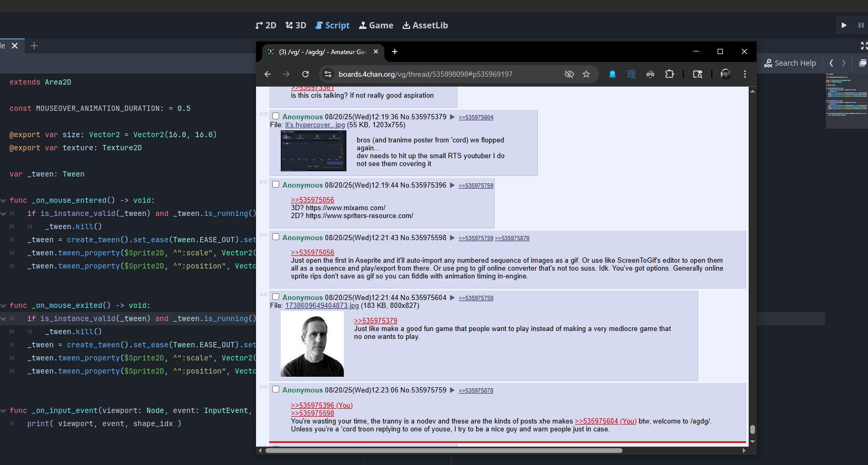The width and height of the screenshot is (868, 465).
Task: Close the /agdg/ browser tab
Action: coord(376,51)
